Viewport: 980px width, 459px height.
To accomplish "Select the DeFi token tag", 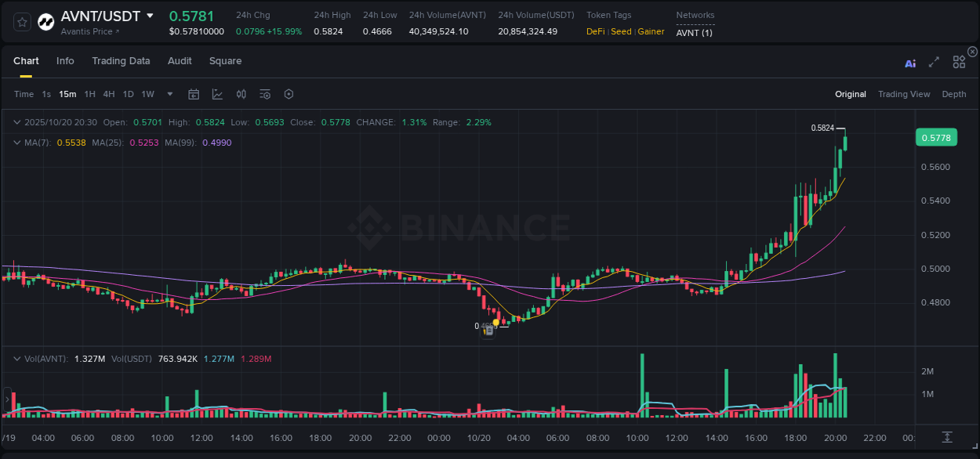I will pos(593,32).
